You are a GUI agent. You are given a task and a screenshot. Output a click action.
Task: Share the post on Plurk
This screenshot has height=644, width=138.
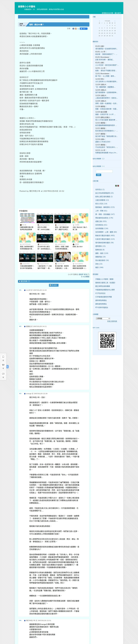pyautogui.click(x=76, y=29)
